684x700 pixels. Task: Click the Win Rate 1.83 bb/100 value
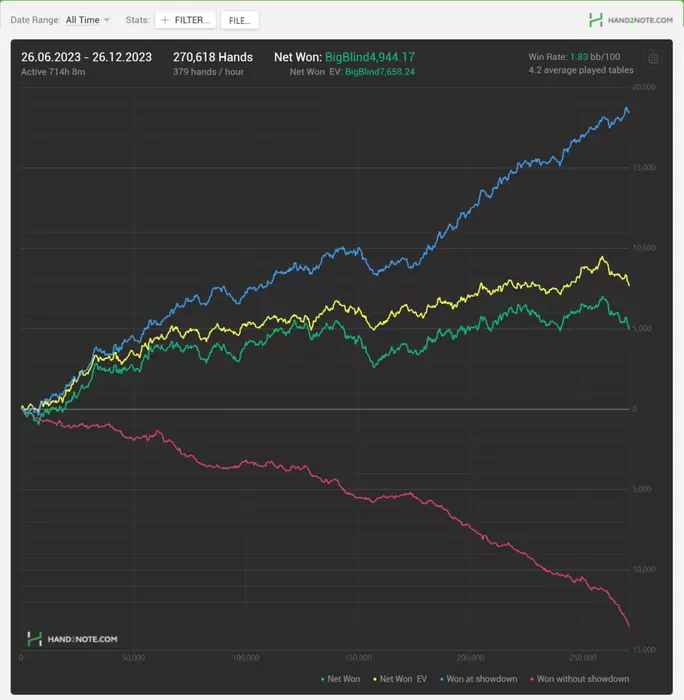click(595, 57)
